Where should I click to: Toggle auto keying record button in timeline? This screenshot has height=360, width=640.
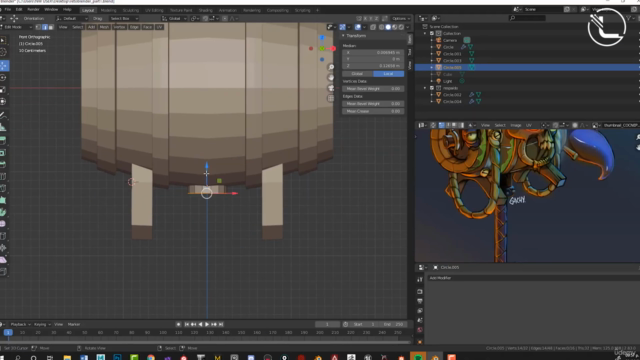point(178,324)
